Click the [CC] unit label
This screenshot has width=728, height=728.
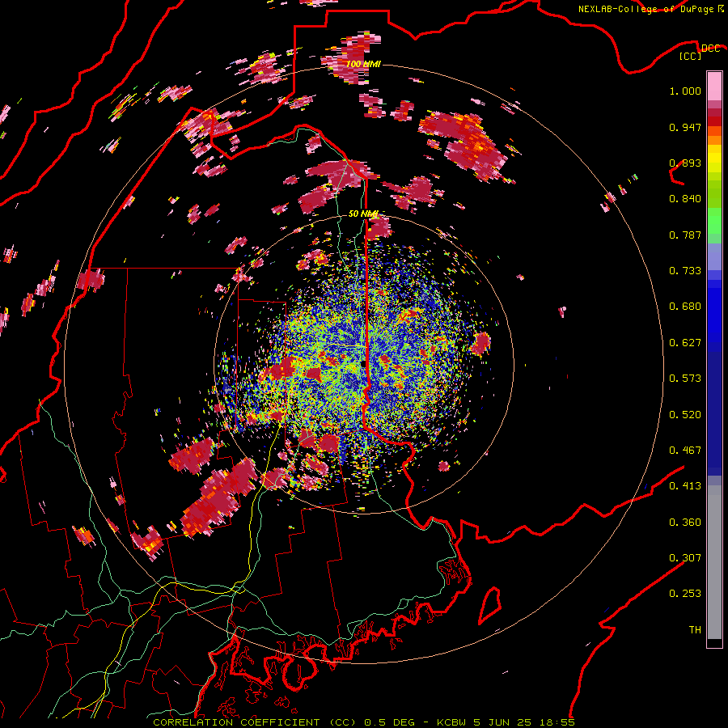tap(690, 56)
